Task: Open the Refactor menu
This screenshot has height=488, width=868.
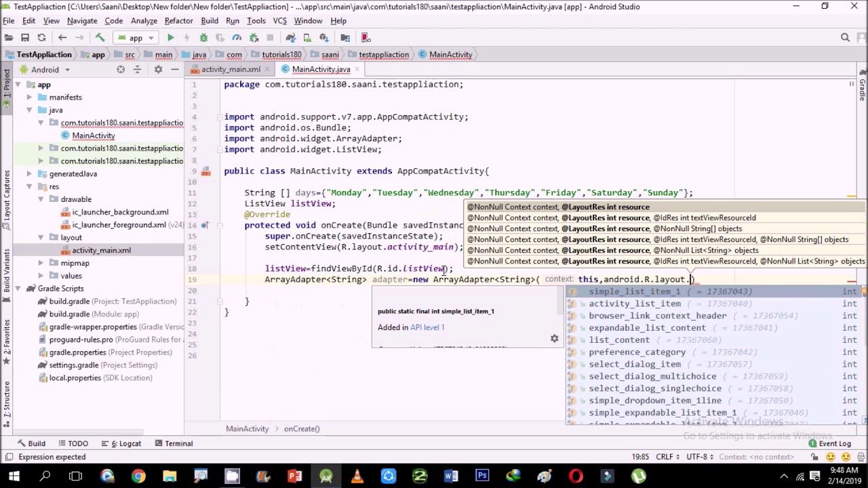Action: point(178,21)
